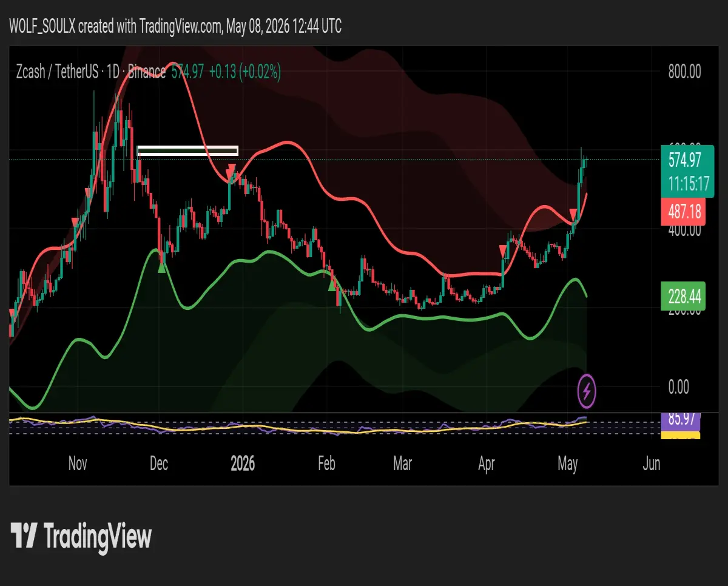Click the 800.00 price scale label

click(x=684, y=72)
